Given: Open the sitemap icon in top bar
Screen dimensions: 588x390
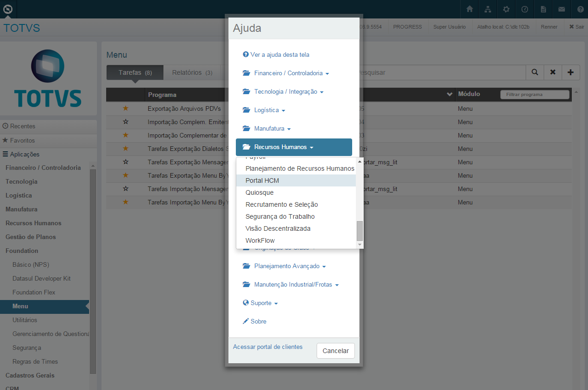Looking at the screenshot, I should [x=488, y=9].
